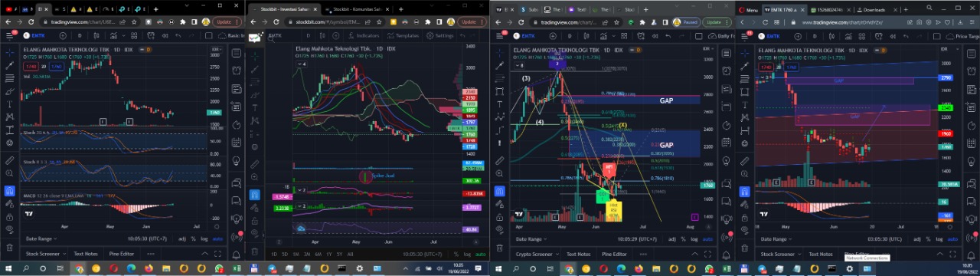This screenshot has height=276, width=980.
Task: Create alert via clock icon in leftmost TradingView toolbar
Action: [x=151, y=35]
